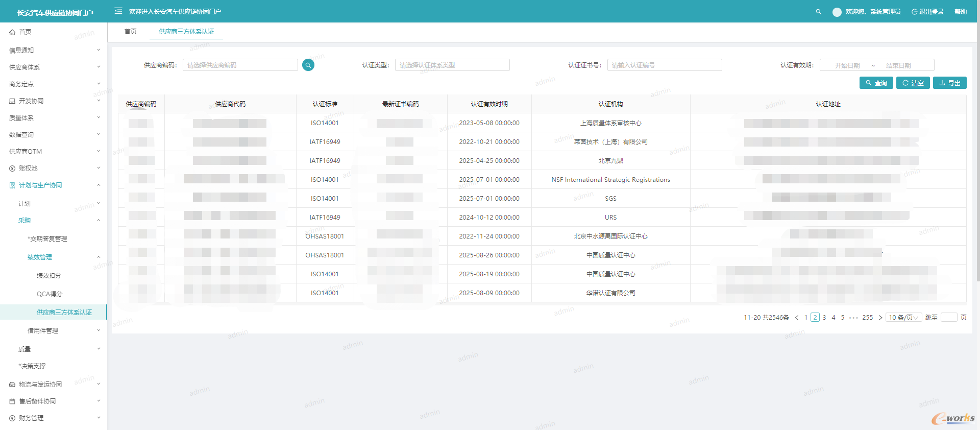Go to previous page arrow in pagination
The width and height of the screenshot is (980, 430).
(797, 318)
